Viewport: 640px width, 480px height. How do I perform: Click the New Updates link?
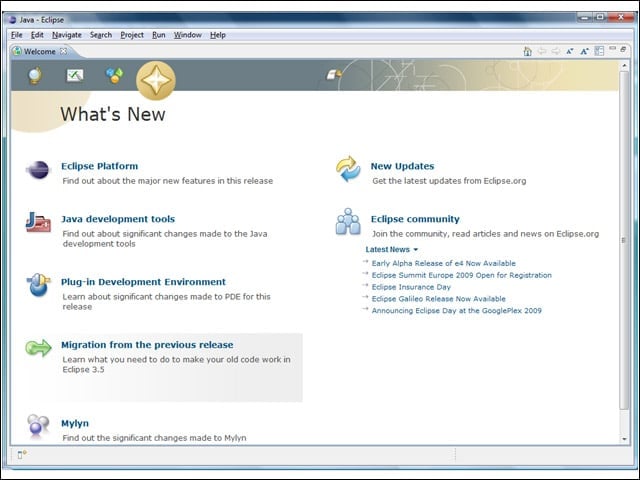click(x=402, y=166)
